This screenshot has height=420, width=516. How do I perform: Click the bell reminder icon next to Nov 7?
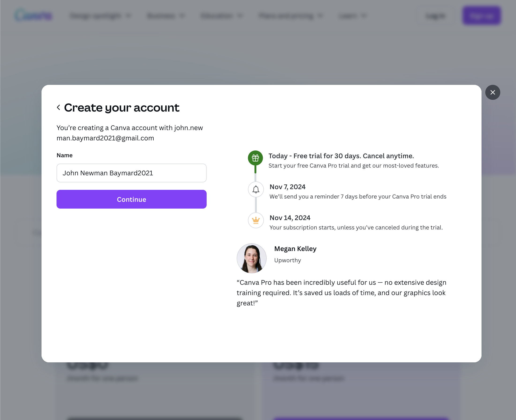click(255, 189)
